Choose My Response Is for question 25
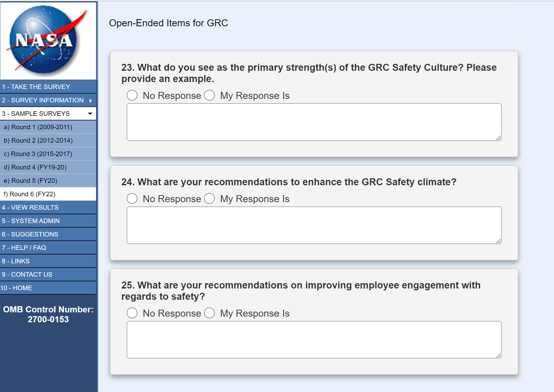The image size is (554, 392). click(x=209, y=313)
